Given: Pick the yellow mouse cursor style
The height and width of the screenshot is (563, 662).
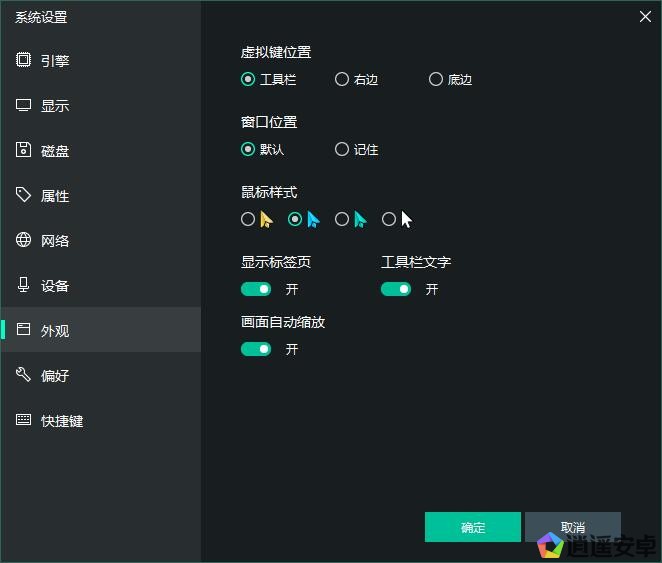Looking at the screenshot, I should tap(248, 219).
